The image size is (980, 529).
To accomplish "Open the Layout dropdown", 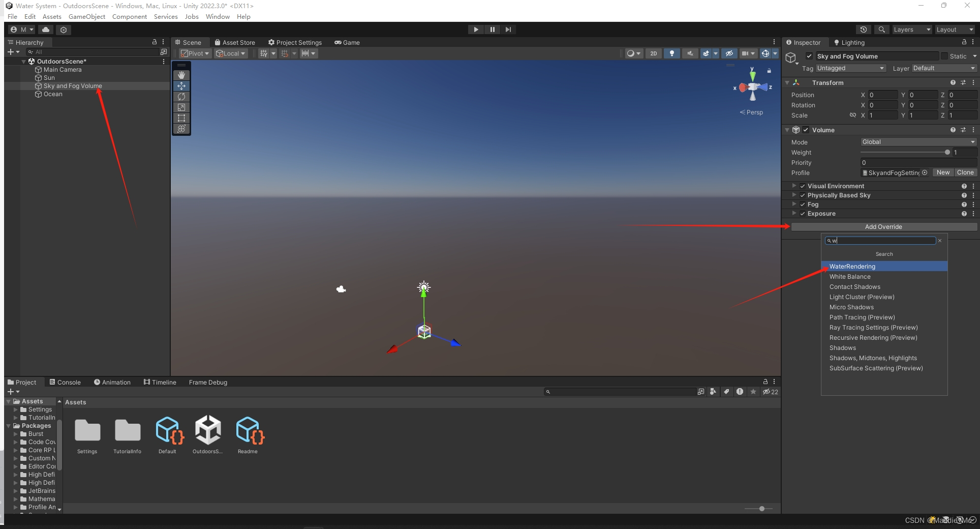I will tap(955, 30).
